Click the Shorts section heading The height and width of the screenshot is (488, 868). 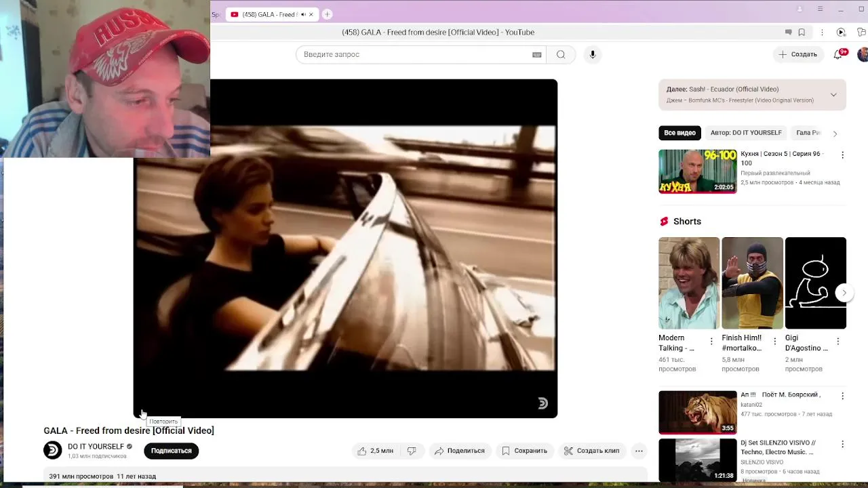click(687, 222)
